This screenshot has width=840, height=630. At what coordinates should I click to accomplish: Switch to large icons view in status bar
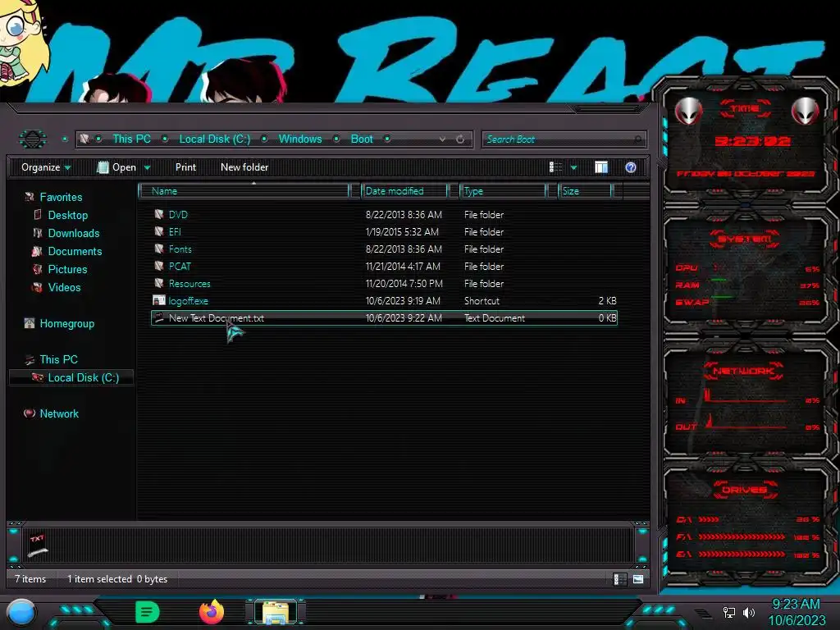point(638,579)
